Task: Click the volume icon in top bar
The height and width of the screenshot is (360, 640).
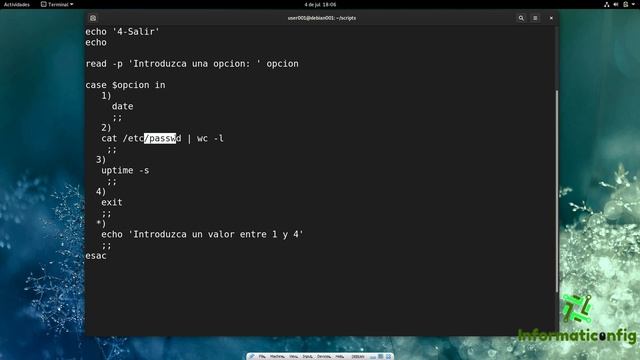Action: pos(616,4)
